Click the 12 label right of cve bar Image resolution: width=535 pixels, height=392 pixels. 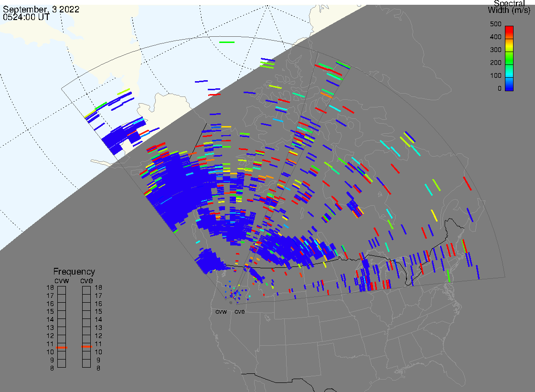pos(98,336)
